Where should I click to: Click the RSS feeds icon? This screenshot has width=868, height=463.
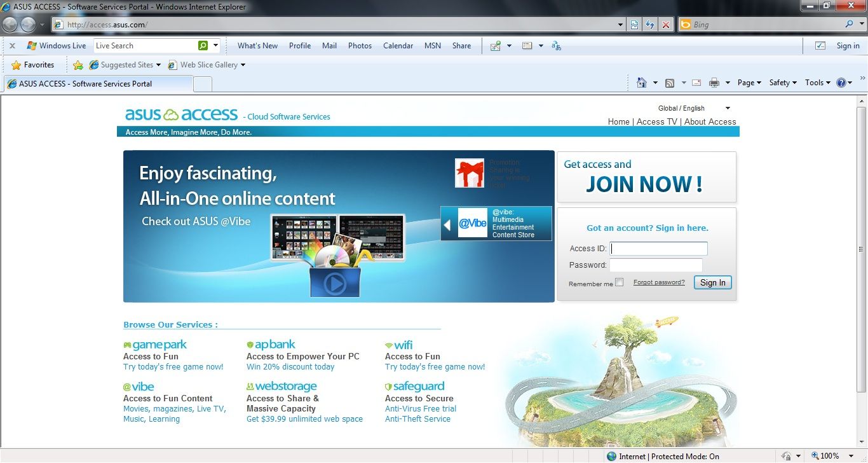(x=670, y=83)
